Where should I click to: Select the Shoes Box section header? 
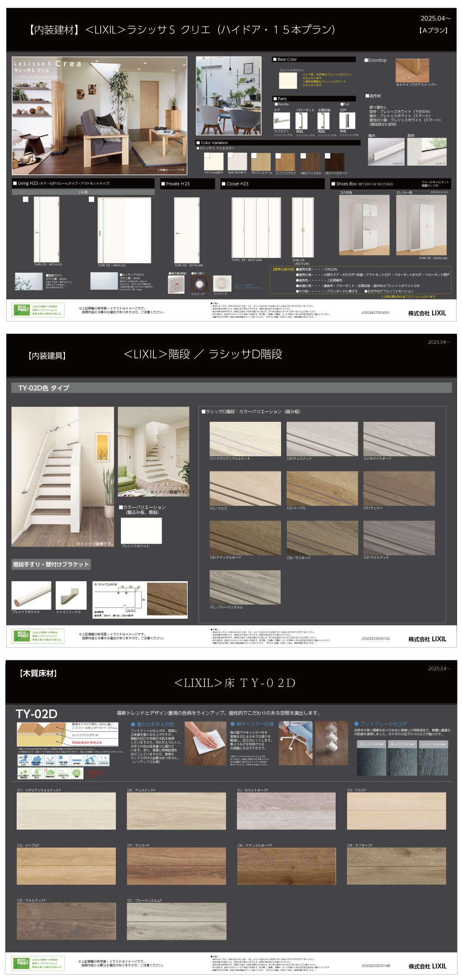point(390,184)
